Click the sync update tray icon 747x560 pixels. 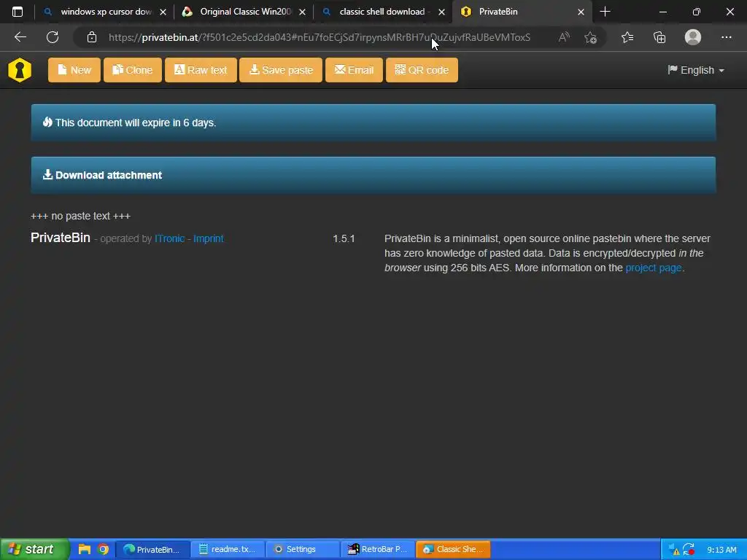click(689, 550)
